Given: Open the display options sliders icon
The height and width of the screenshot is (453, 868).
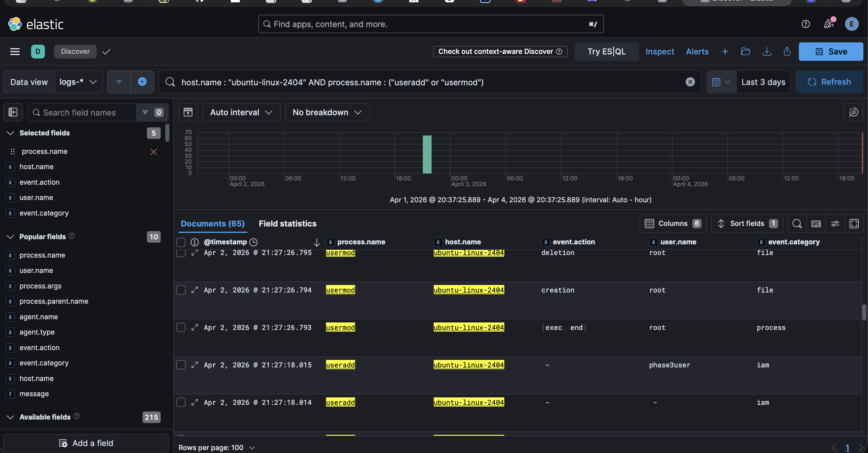Looking at the screenshot, I should coord(835,223).
